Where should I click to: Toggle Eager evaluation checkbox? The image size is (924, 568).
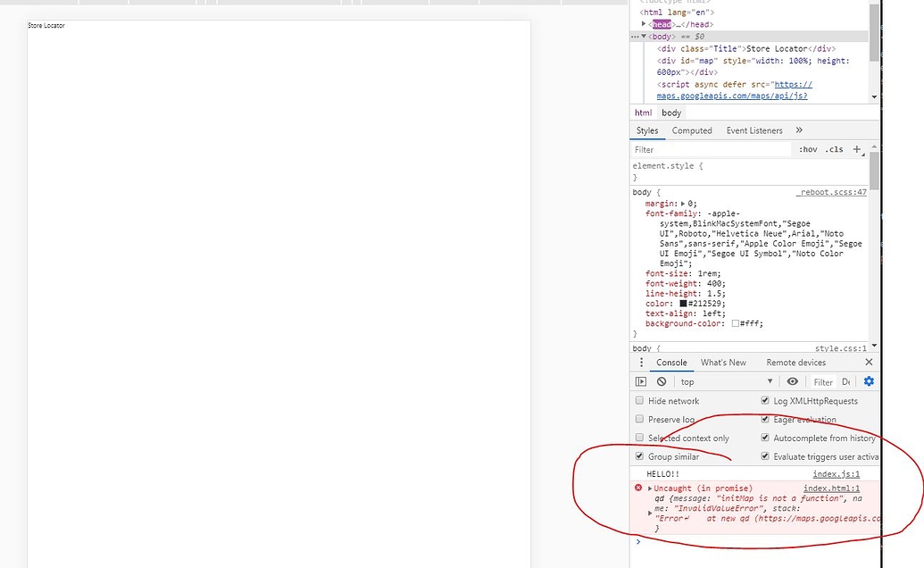(765, 419)
